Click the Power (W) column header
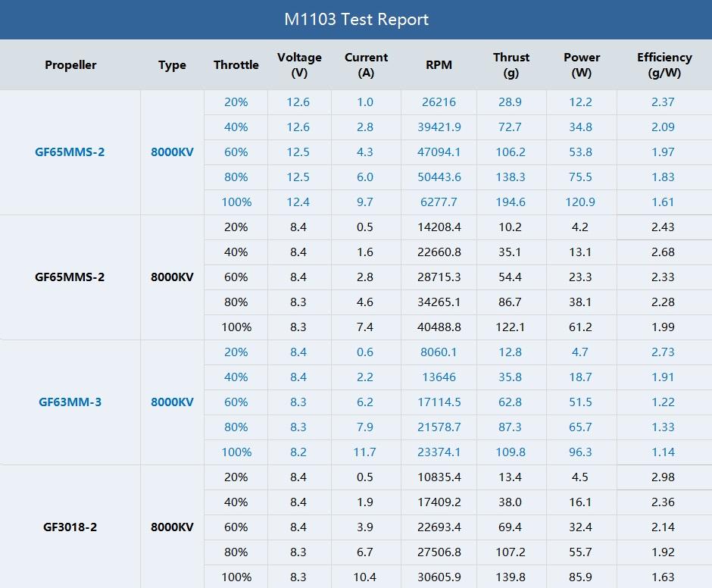Image resolution: width=712 pixels, height=588 pixels. [x=581, y=65]
